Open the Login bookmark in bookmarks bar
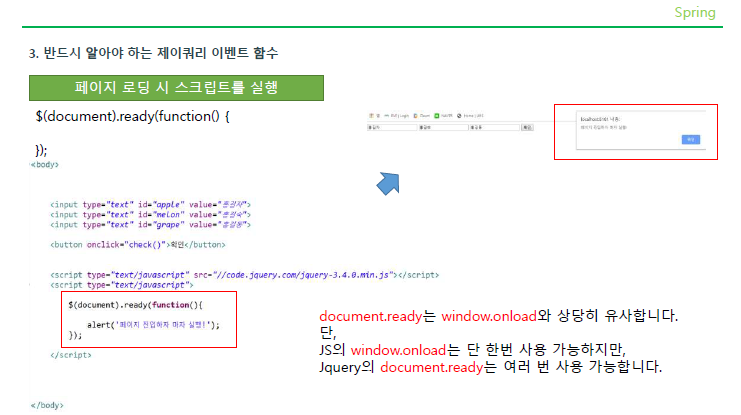The height and width of the screenshot is (415, 741). click(x=396, y=116)
